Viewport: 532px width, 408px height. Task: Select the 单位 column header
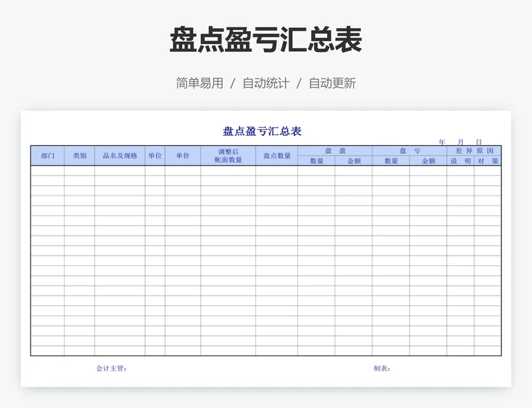[155, 156]
